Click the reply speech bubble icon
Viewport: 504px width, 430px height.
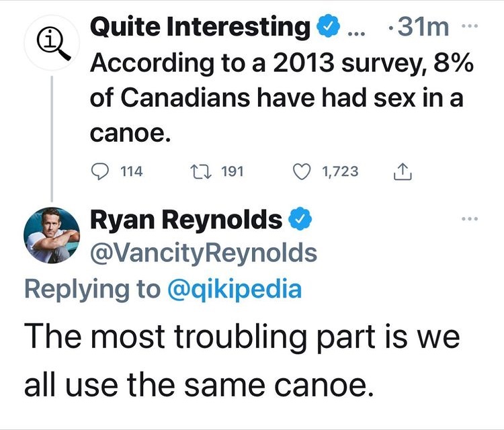point(99,171)
